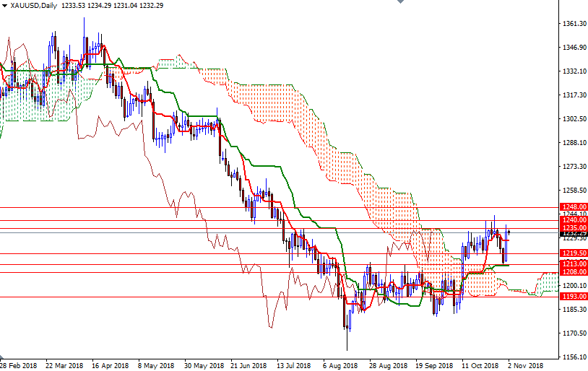
Task: Select the 1235.00 red price level label
Action: [x=573, y=227]
